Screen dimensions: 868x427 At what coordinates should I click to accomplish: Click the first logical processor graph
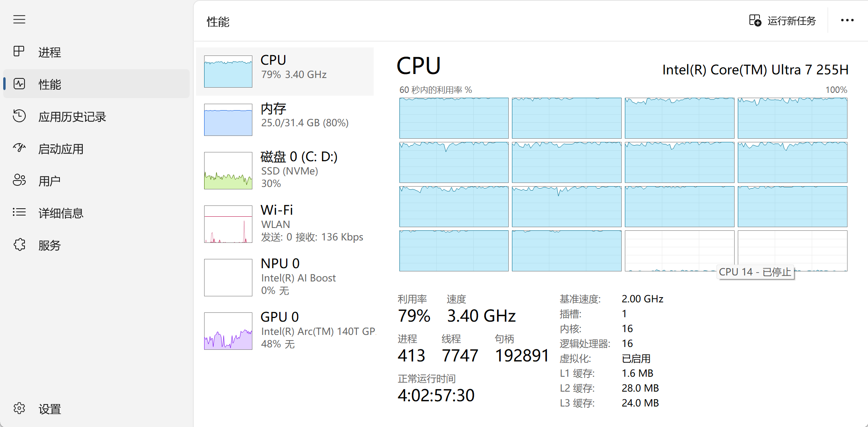pos(454,118)
